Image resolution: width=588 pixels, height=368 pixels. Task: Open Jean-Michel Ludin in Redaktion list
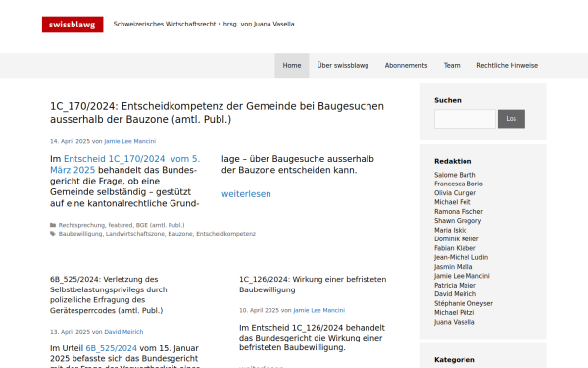(461, 257)
